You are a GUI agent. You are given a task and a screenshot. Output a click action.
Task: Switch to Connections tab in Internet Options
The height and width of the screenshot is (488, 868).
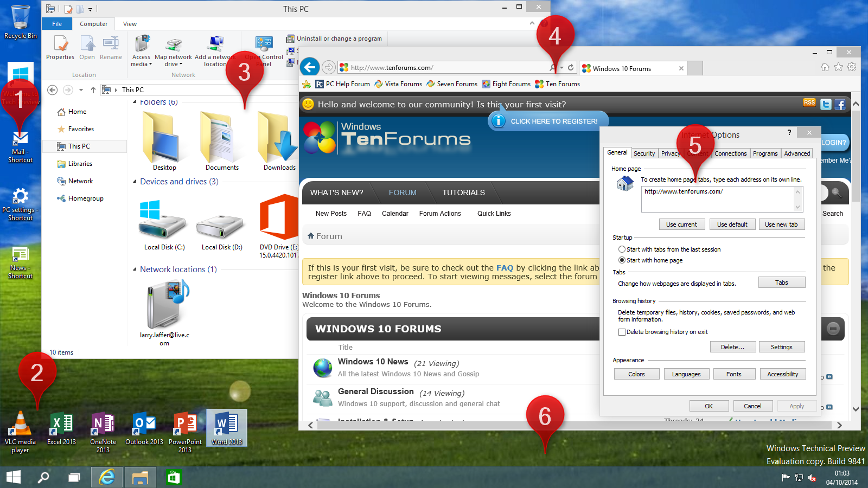pos(731,153)
